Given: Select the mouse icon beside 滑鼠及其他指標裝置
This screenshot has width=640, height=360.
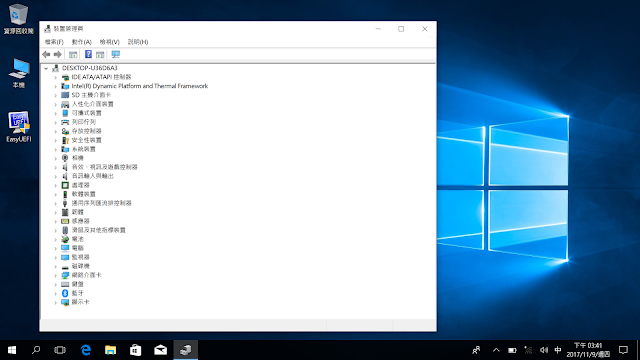Looking at the screenshot, I should 65,230.
